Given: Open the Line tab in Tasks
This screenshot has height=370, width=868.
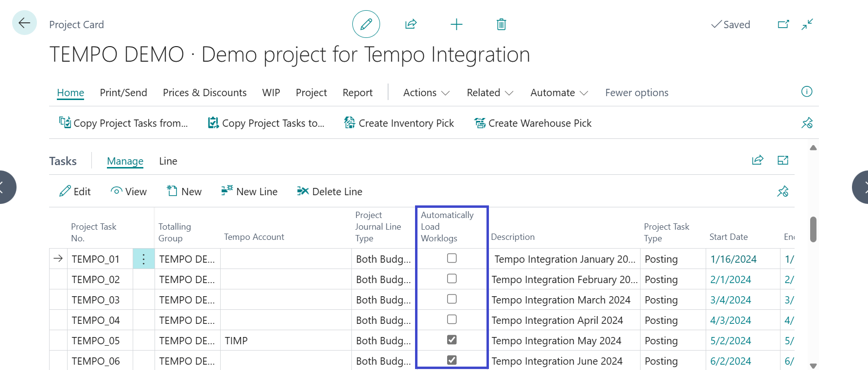Looking at the screenshot, I should [x=168, y=161].
